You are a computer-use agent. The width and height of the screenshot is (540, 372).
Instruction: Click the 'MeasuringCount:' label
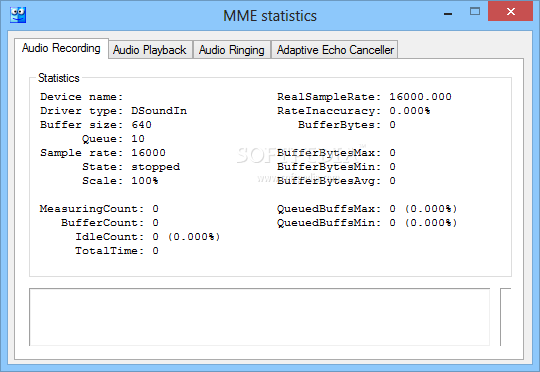tap(92, 209)
